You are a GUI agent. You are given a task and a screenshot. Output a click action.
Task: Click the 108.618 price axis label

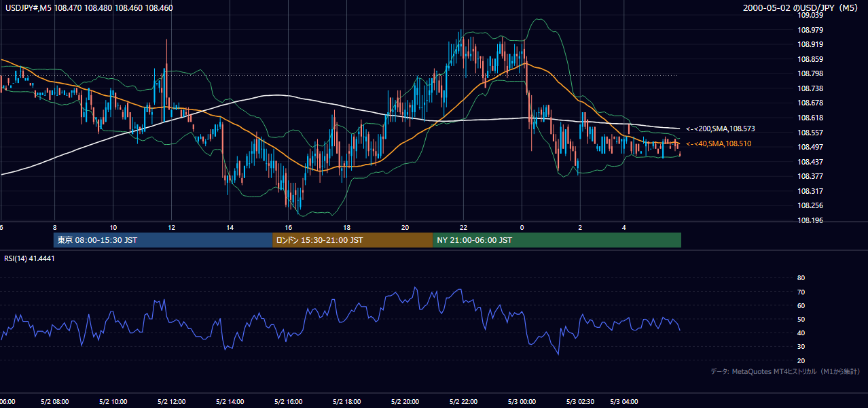pyautogui.click(x=810, y=118)
